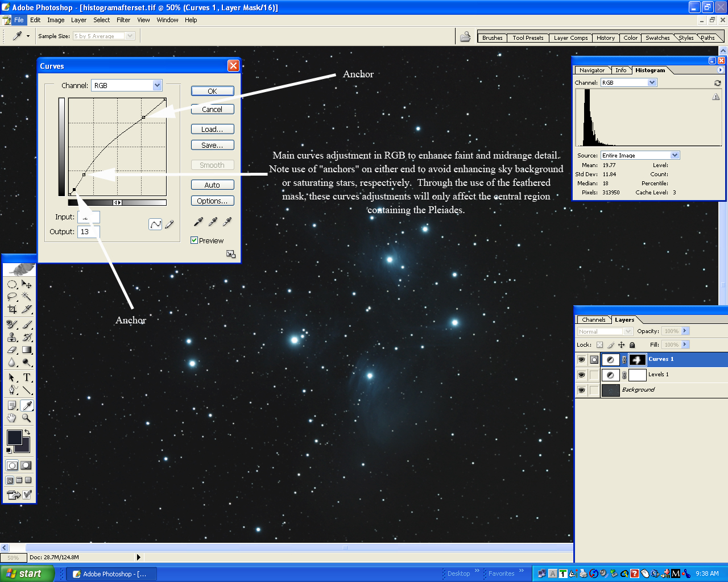
Task: Choose the Gradient tool
Action: tap(27, 350)
